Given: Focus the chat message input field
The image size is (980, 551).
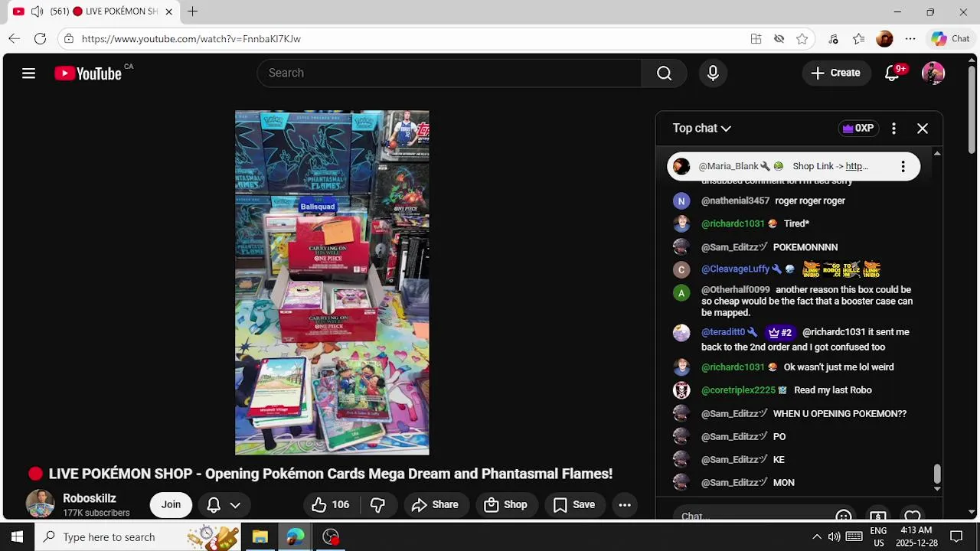Looking at the screenshot, I should 750,516.
